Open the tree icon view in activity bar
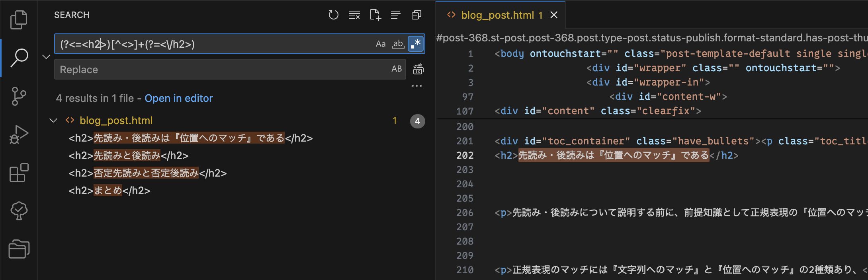Viewport: 868px width, 280px height. tap(19, 210)
